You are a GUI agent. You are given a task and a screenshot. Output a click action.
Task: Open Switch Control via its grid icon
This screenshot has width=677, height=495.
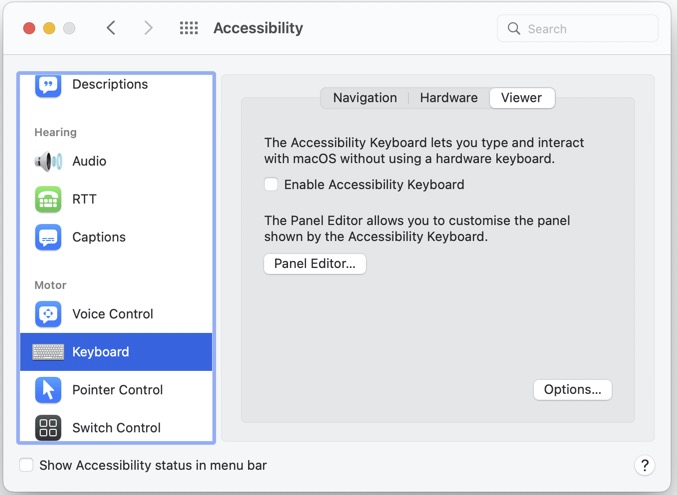point(48,428)
